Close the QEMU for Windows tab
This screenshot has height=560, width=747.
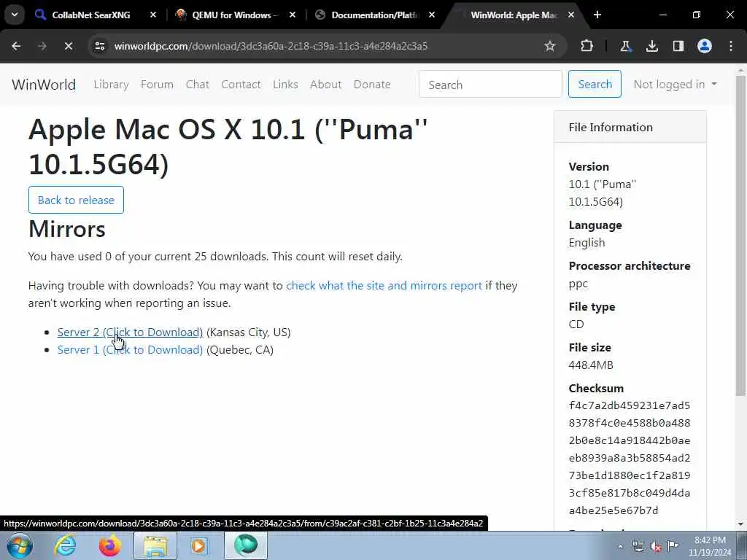[x=293, y=15]
